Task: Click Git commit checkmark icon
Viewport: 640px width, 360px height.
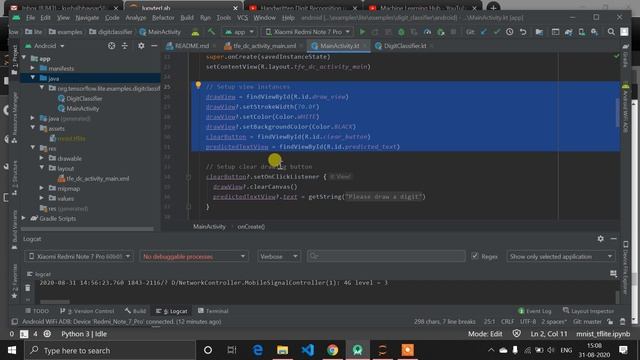Action: (497, 32)
